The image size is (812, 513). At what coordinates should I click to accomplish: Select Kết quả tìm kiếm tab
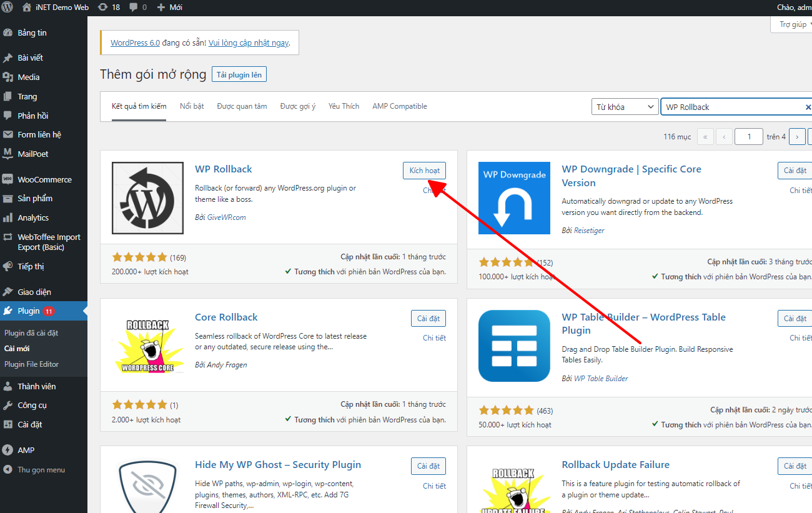(139, 106)
